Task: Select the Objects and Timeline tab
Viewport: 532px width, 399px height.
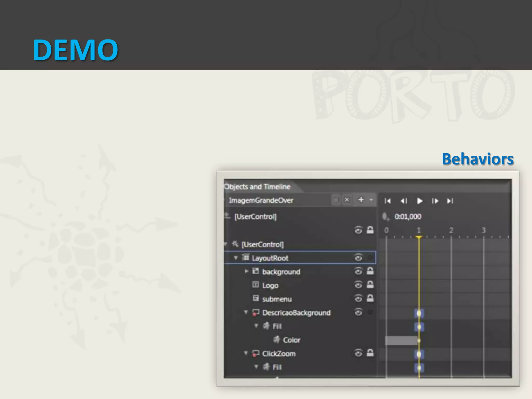Action: click(257, 187)
